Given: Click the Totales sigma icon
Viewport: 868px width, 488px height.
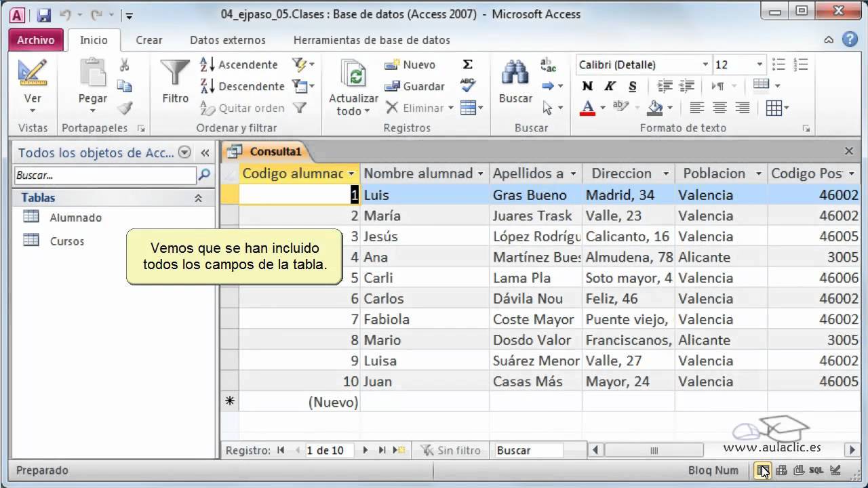Looking at the screenshot, I should (467, 64).
